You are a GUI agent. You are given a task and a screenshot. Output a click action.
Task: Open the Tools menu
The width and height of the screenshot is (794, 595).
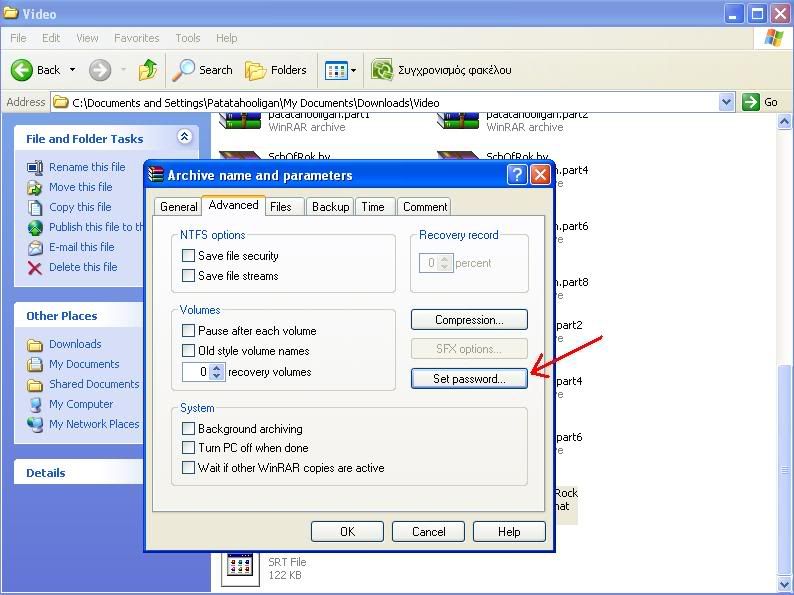[188, 38]
